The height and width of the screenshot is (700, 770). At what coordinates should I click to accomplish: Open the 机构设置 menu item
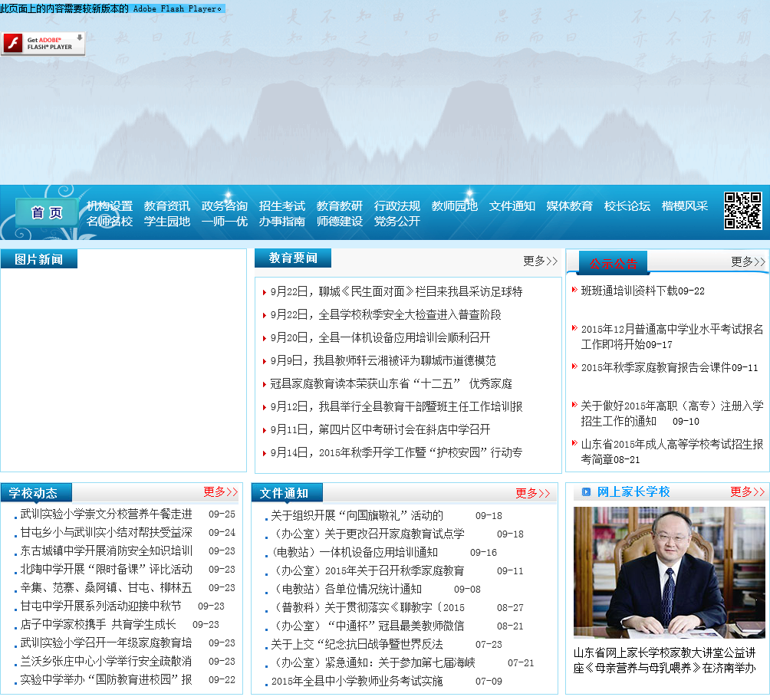(x=110, y=205)
